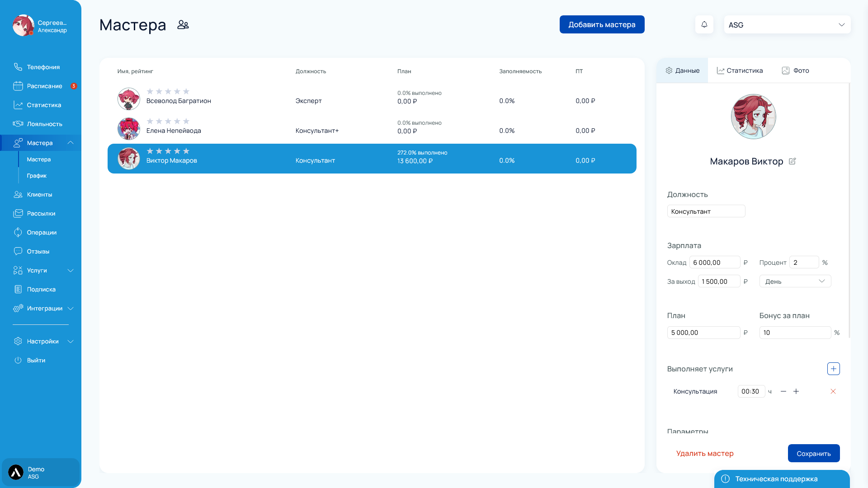Viewport: 868px width, 488px height.
Task: Click the Удалить мастер link
Action: click(704, 453)
